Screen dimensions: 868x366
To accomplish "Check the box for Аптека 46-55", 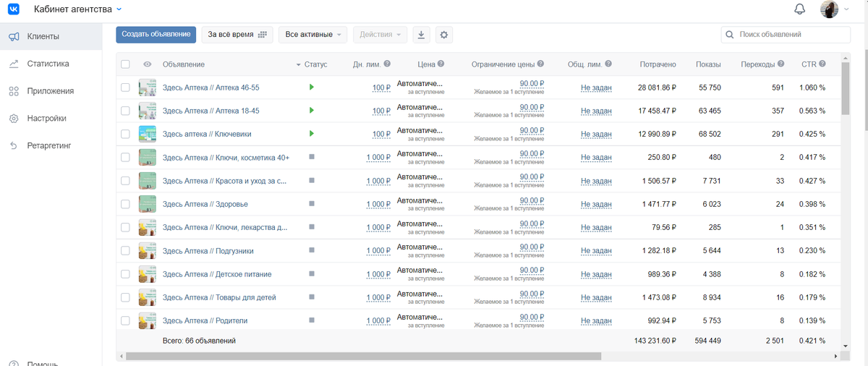I will [x=125, y=88].
